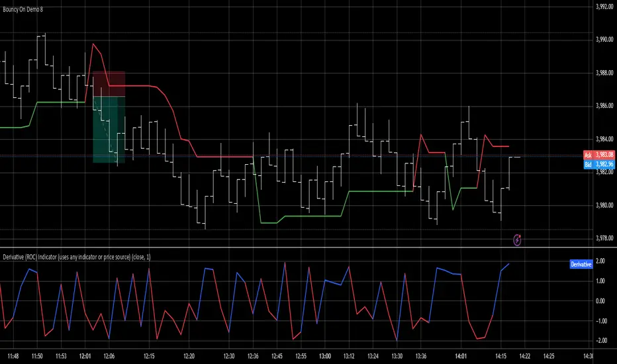Click the 13:24 time axis label

373,356
